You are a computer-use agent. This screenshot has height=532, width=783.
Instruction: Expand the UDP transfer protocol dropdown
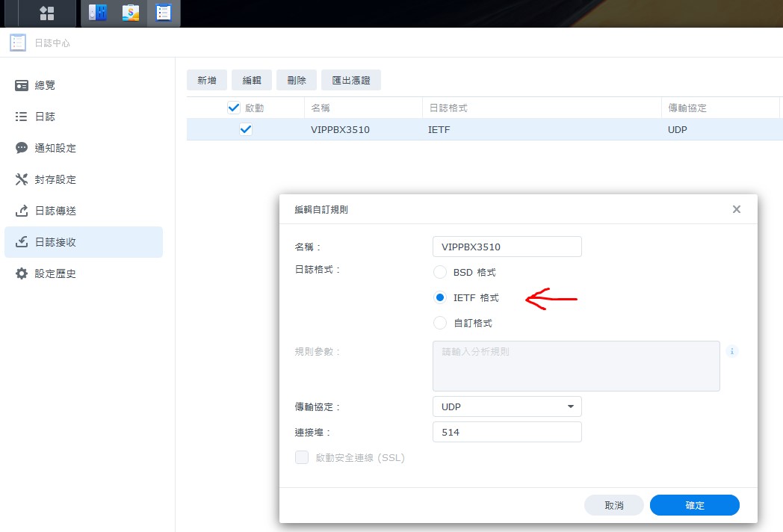[507, 406]
